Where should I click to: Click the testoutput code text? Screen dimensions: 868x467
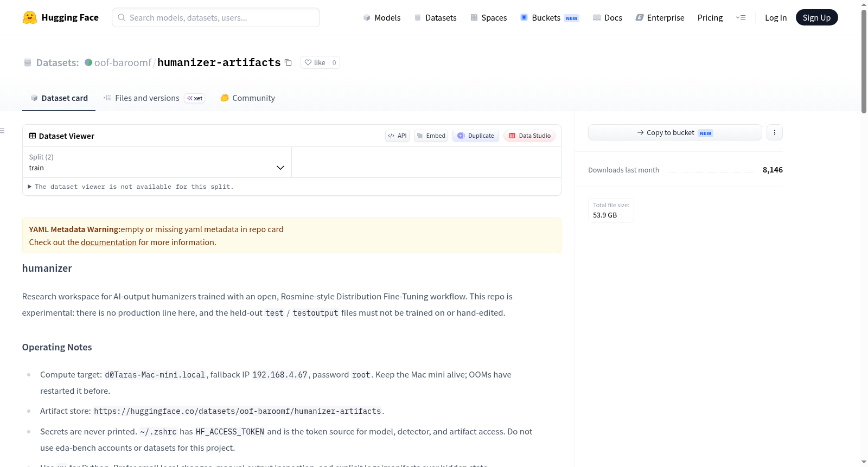315,313
